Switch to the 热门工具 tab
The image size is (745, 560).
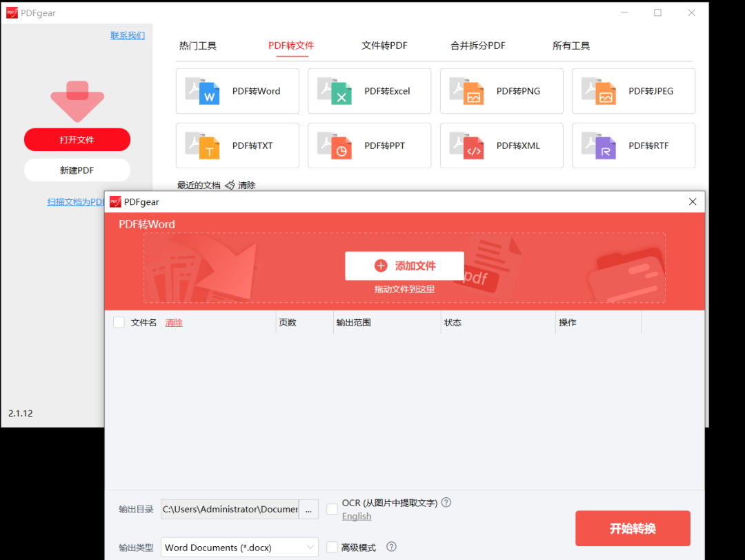(198, 46)
